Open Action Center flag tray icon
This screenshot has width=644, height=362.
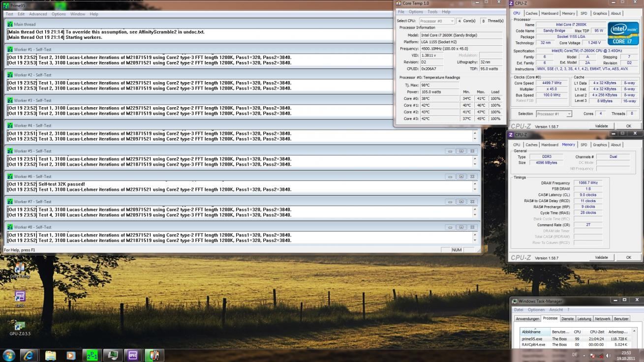(x=593, y=355)
